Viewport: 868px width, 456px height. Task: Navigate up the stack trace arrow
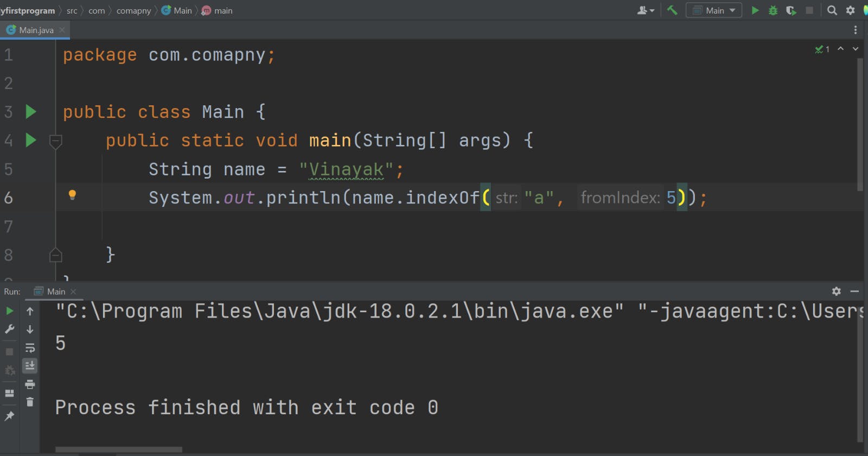pyautogui.click(x=30, y=311)
